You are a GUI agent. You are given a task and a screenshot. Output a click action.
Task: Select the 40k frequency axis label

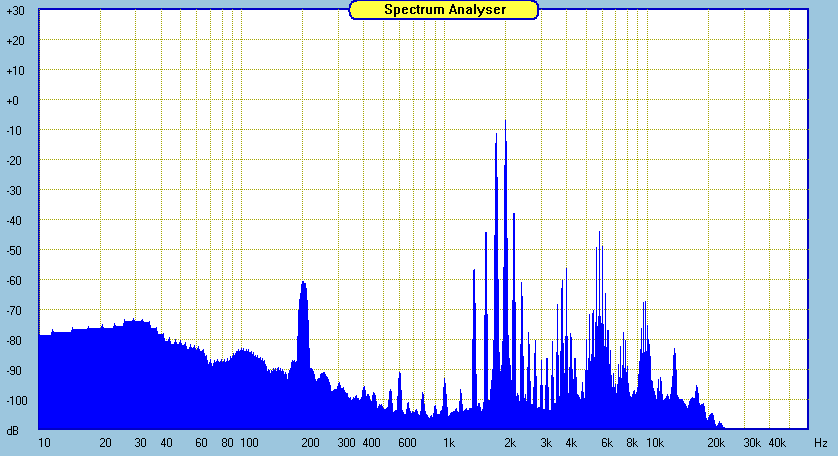777,443
